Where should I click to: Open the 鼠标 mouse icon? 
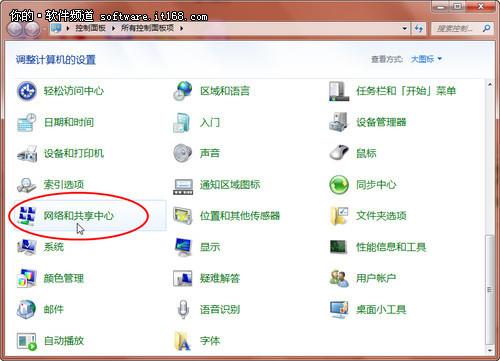click(x=339, y=153)
